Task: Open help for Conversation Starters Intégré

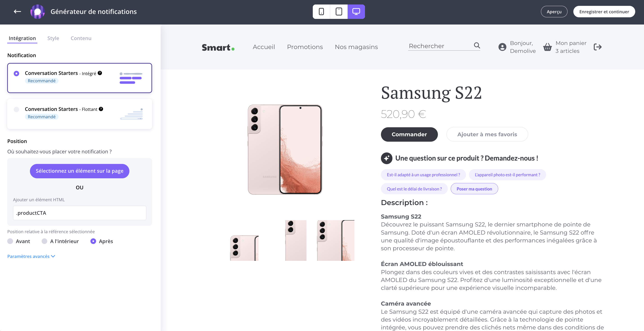Action: tap(100, 73)
